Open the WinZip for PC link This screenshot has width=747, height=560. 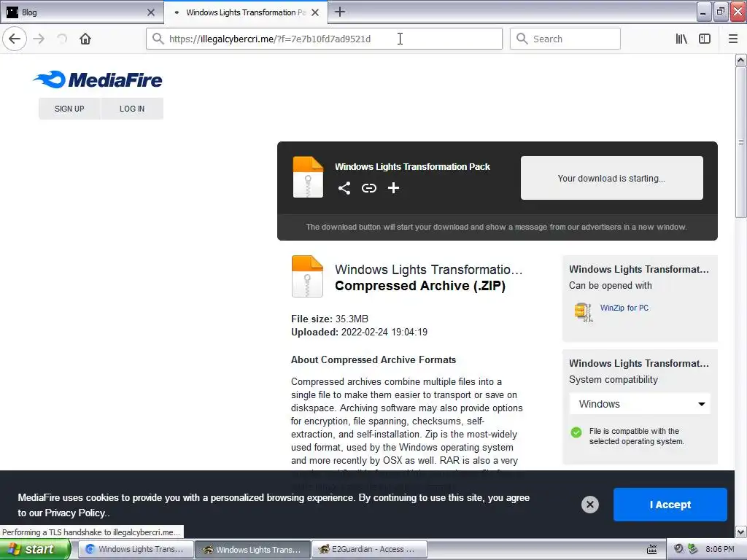[624, 308]
